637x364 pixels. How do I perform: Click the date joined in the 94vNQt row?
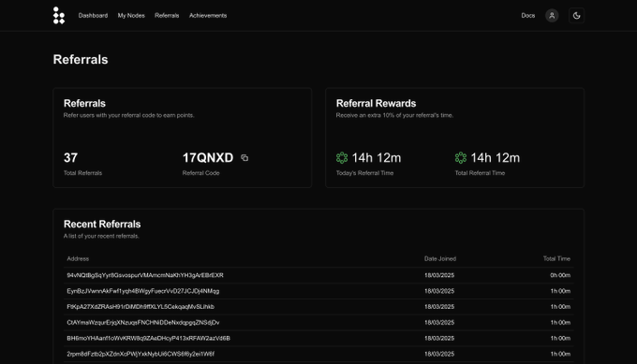[x=439, y=275]
